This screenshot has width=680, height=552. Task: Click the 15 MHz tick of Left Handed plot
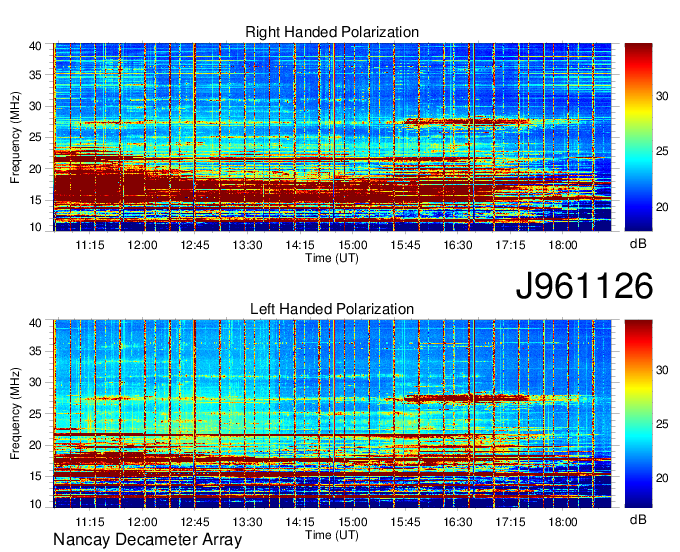point(35,477)
